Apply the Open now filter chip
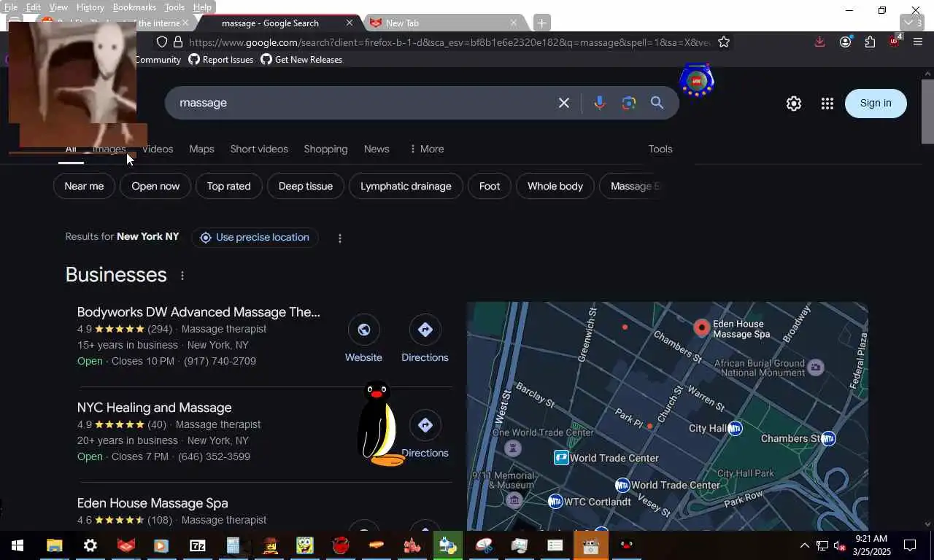 pos(155,186)
